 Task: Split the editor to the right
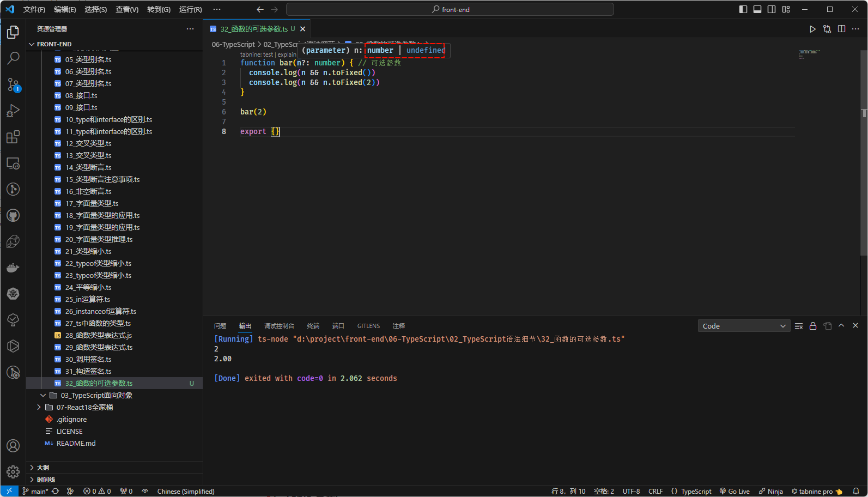841,29
